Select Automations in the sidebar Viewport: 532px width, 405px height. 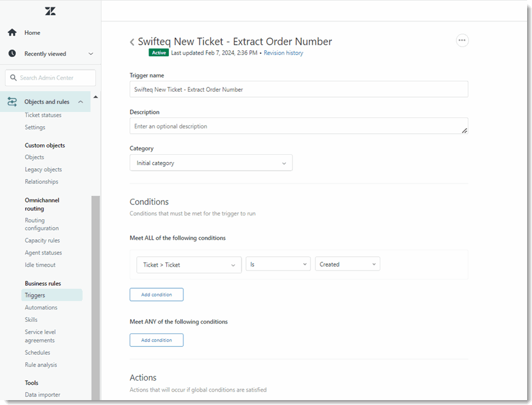click(x=40, y=307)
